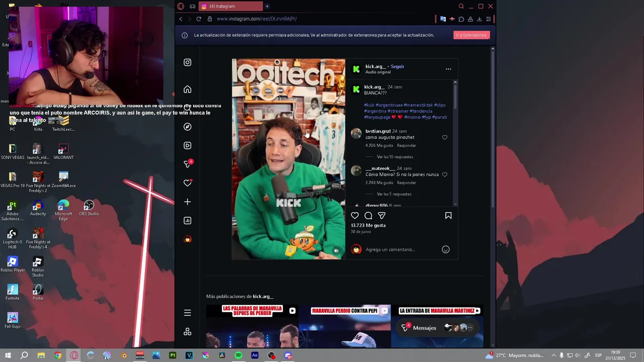Open the browser profile account icon
Image resolution: width=644 pixels, height=362 pixels.
click(470, 19)
